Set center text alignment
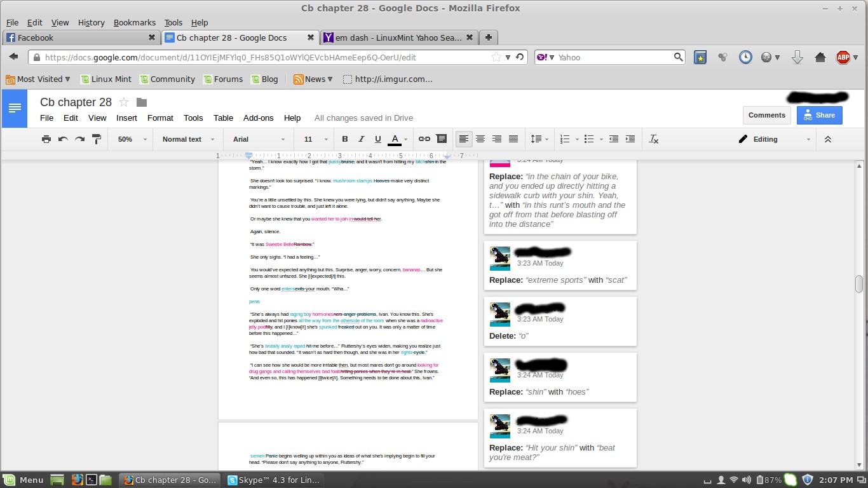This screenshot has width=868, height=488. 480,139
